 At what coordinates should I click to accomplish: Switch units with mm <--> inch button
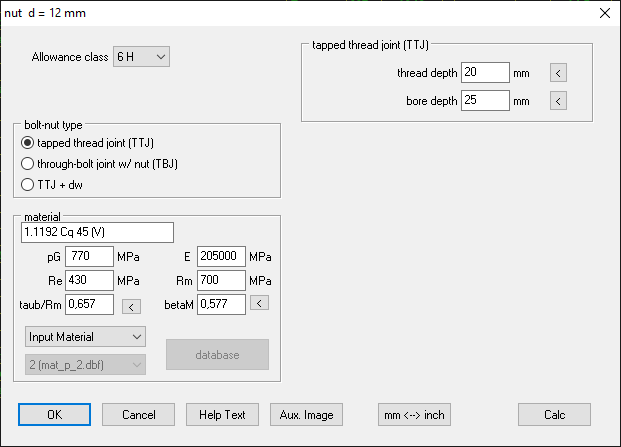point(414,414)
